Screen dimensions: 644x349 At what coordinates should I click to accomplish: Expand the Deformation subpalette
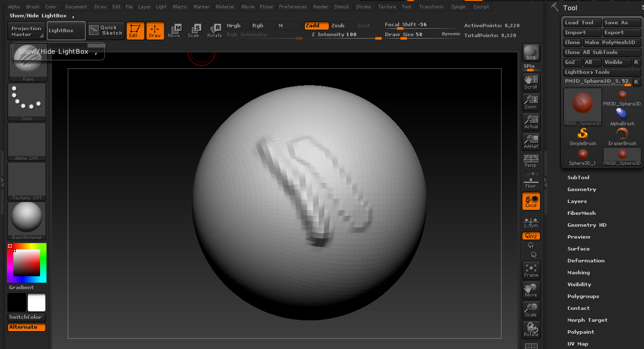click(586, 261)
